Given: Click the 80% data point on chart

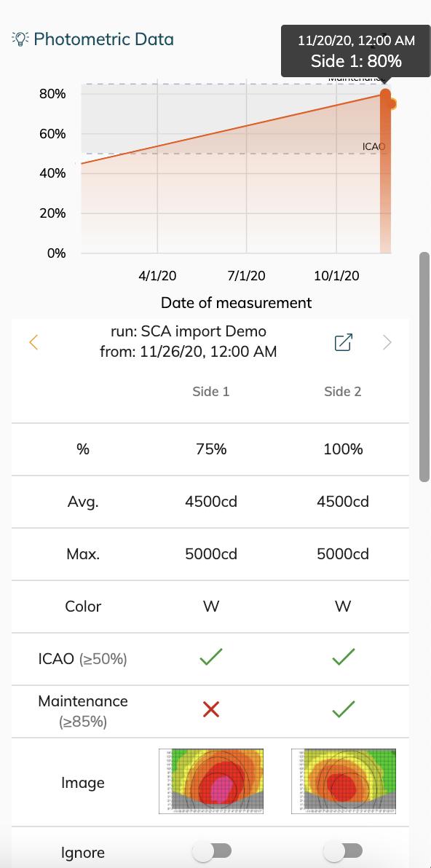Looking at the screenshot, I should tap(386, 95).
